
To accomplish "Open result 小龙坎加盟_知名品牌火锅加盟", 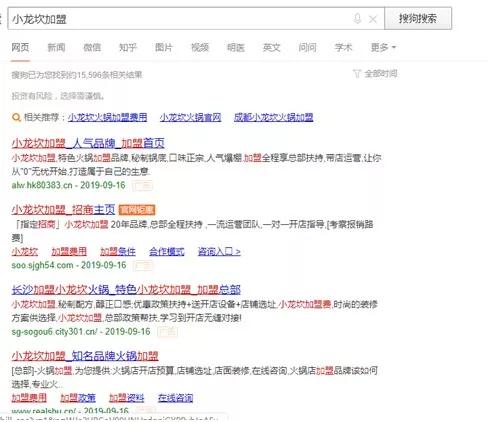I will click(x=85, y=356).
